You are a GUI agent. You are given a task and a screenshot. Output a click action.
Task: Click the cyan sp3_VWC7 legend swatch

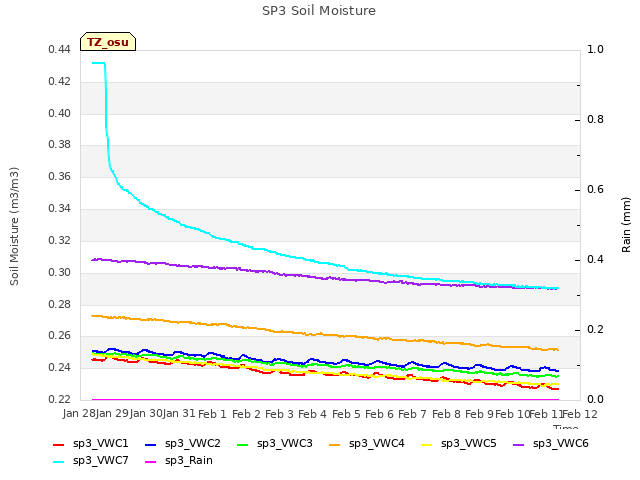click(59, 462)
